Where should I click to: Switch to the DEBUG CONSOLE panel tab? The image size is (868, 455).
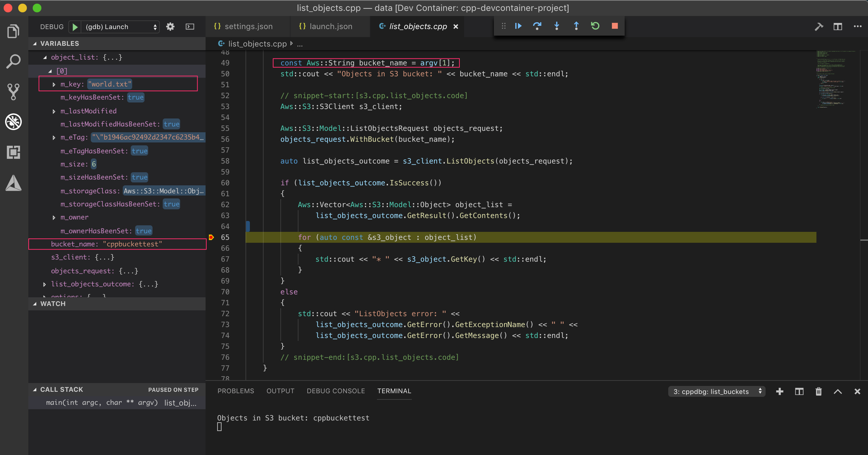click(336, 391)
